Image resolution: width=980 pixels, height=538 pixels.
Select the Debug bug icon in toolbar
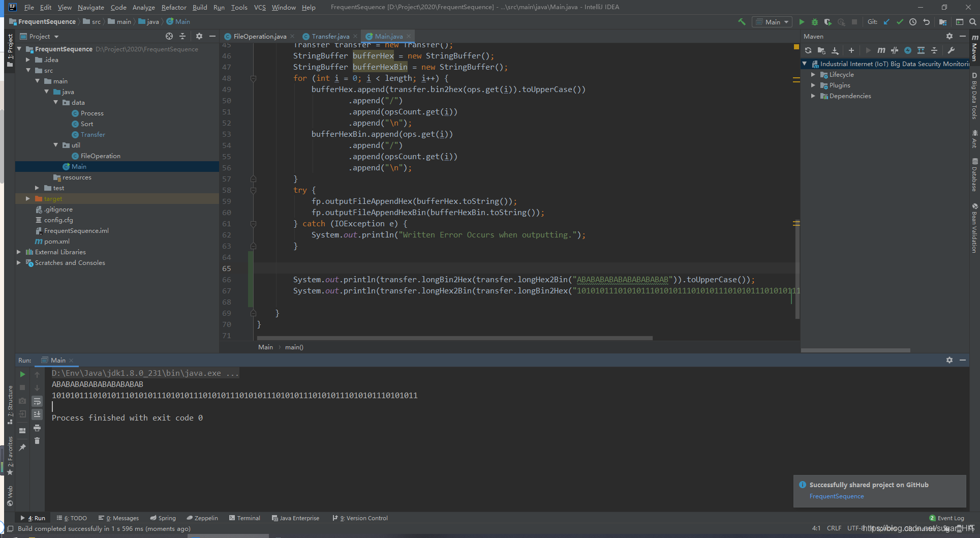click(815, 22)
